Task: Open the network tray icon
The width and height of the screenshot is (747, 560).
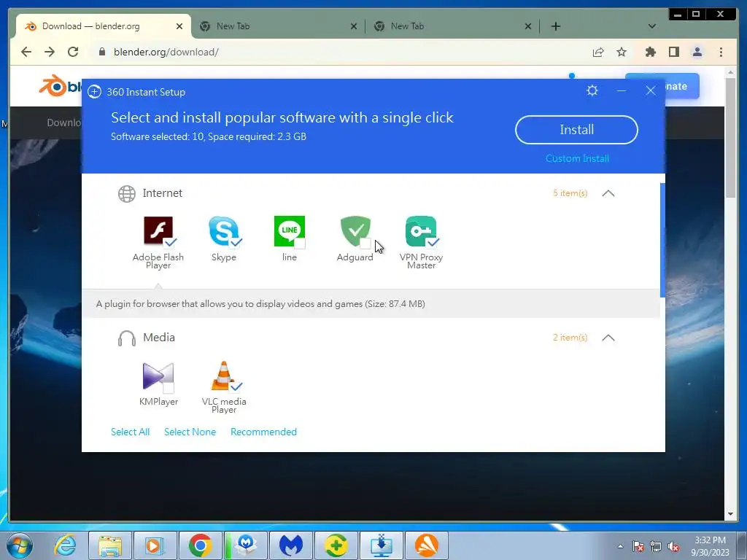Action: (x=656, y=547)
